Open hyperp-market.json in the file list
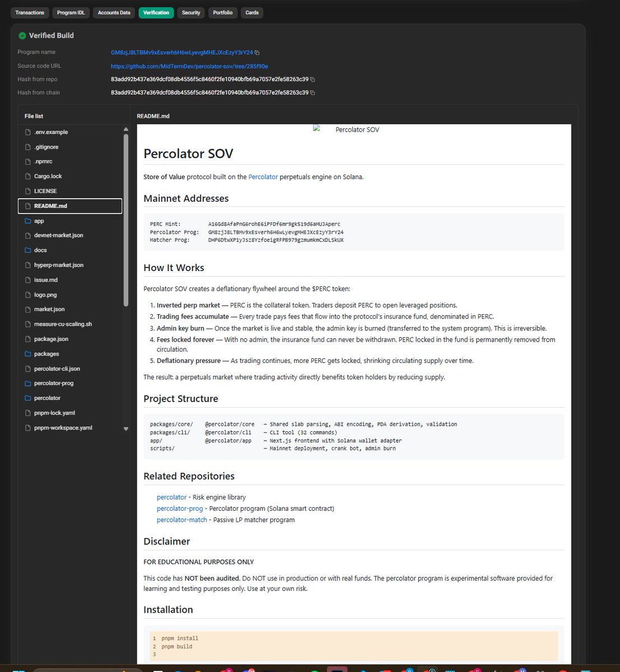 pyautogui.click(x=58, y=265)
